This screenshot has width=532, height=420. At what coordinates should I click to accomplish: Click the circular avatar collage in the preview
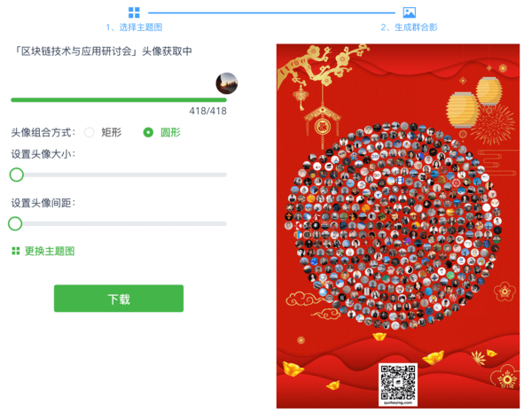pos(394,225)
